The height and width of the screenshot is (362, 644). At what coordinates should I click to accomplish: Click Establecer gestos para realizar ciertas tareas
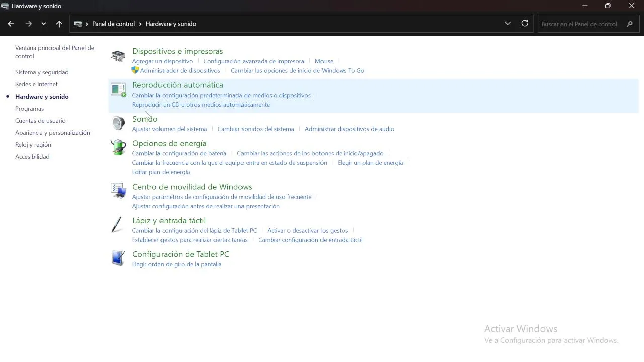(190, 240)
